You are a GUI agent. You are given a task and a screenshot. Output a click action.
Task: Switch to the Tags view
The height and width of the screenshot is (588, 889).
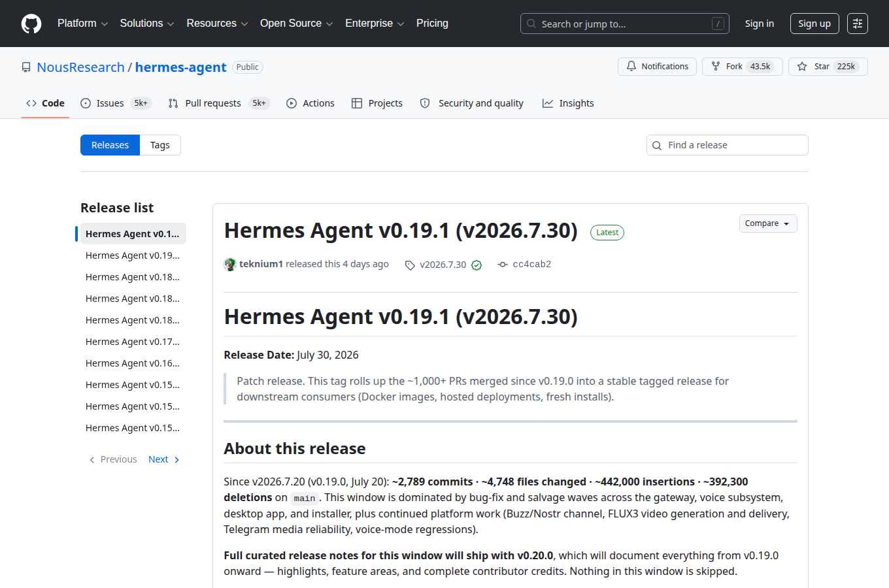[160, 145]
